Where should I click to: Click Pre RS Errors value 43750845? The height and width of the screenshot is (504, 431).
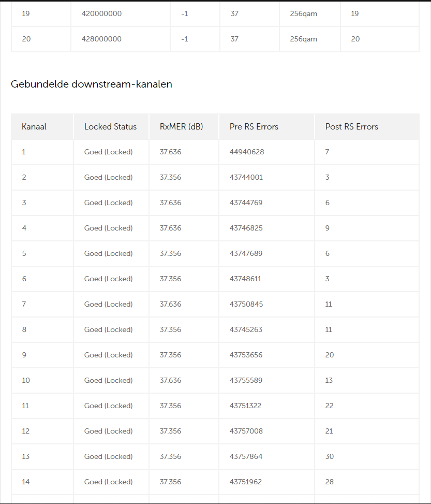click(x=246, y=304)
